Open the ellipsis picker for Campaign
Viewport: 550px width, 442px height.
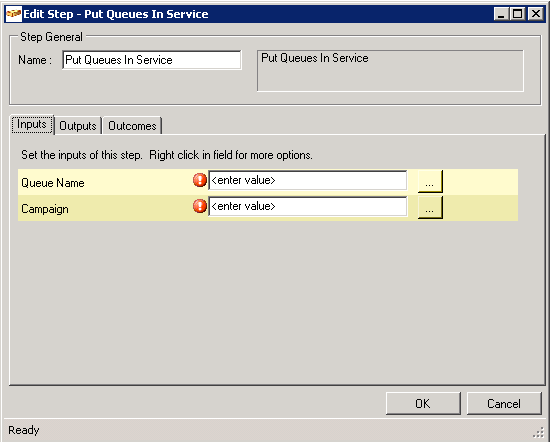[x=430, y=207]
